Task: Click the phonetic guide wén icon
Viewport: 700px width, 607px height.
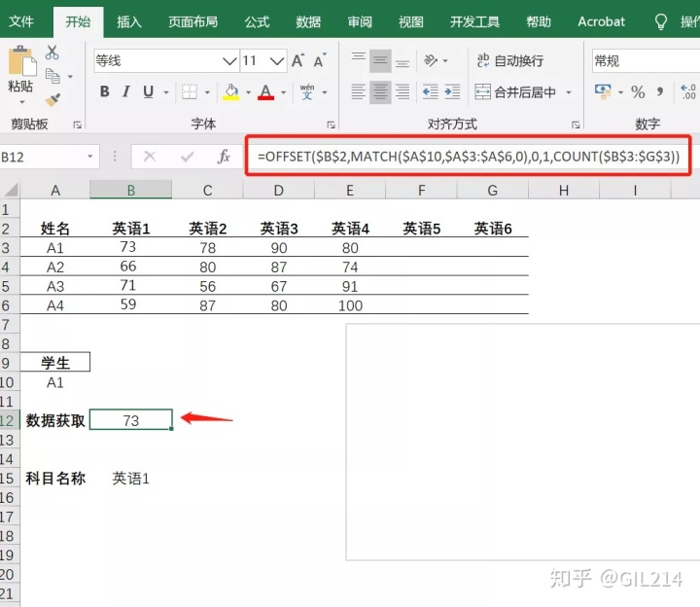Action: point(306,92)
